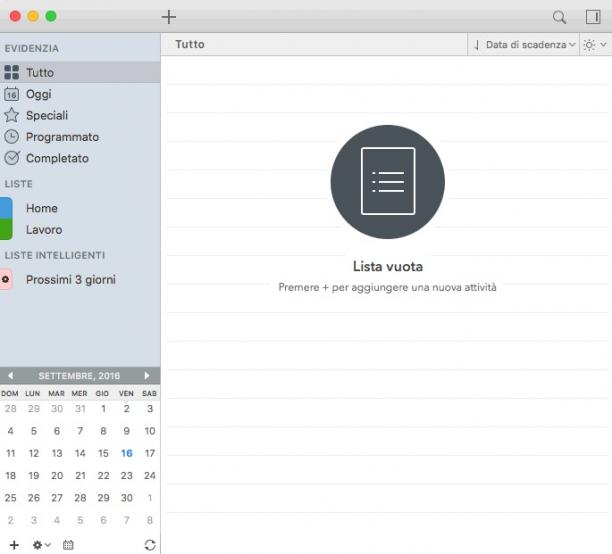Select Oggi in the sidebar
612x554 pixels.
(80, 94)
